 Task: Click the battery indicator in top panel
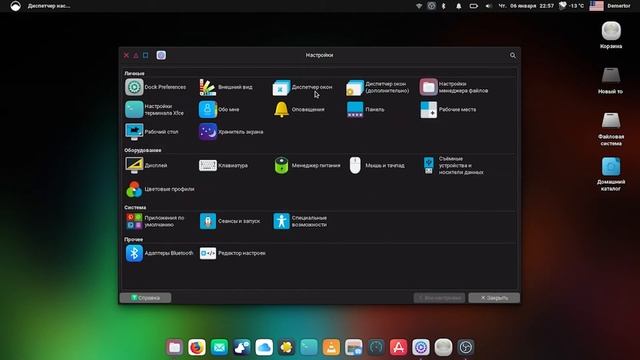tap(473, 6)
